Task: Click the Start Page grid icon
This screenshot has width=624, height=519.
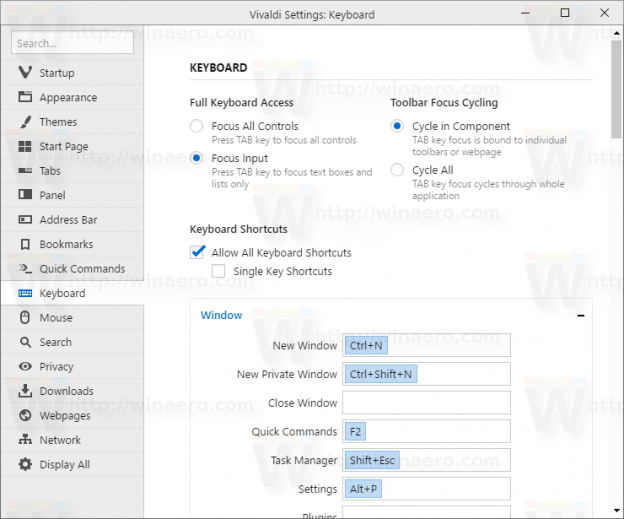Action: click(x=25, y=146)
